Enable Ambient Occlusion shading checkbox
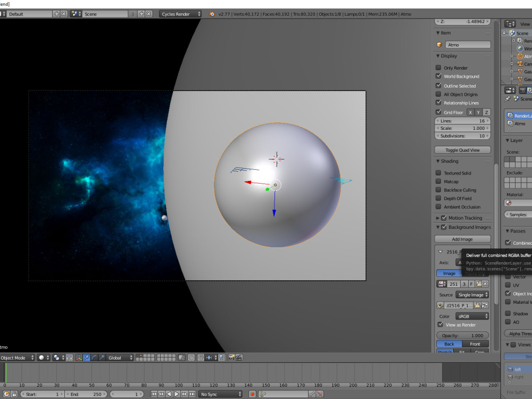Screen dimensions: 532x399 [438, 207]
